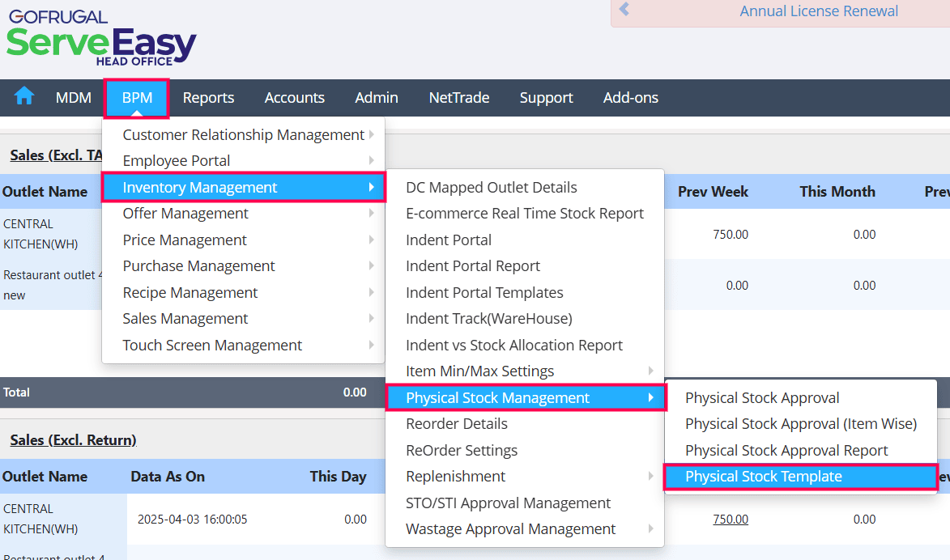The image size is (950, 560).
Task: Click the Home icon in navigation bar
Action: click(24, 97)
